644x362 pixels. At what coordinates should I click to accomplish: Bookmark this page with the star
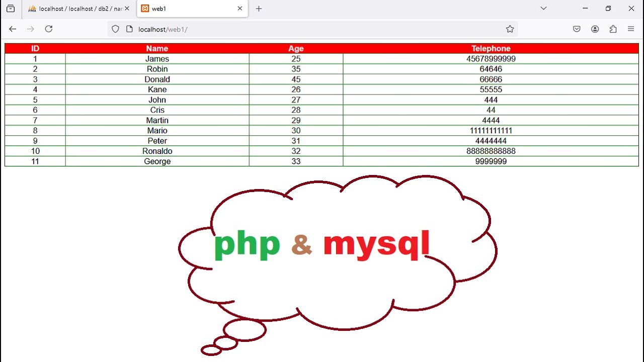[x=510, y=29]
